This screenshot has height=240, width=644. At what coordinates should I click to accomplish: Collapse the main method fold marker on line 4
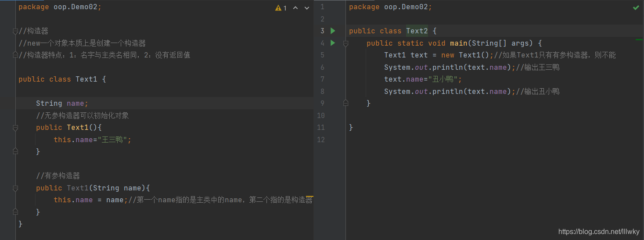[x=345, y=43]
